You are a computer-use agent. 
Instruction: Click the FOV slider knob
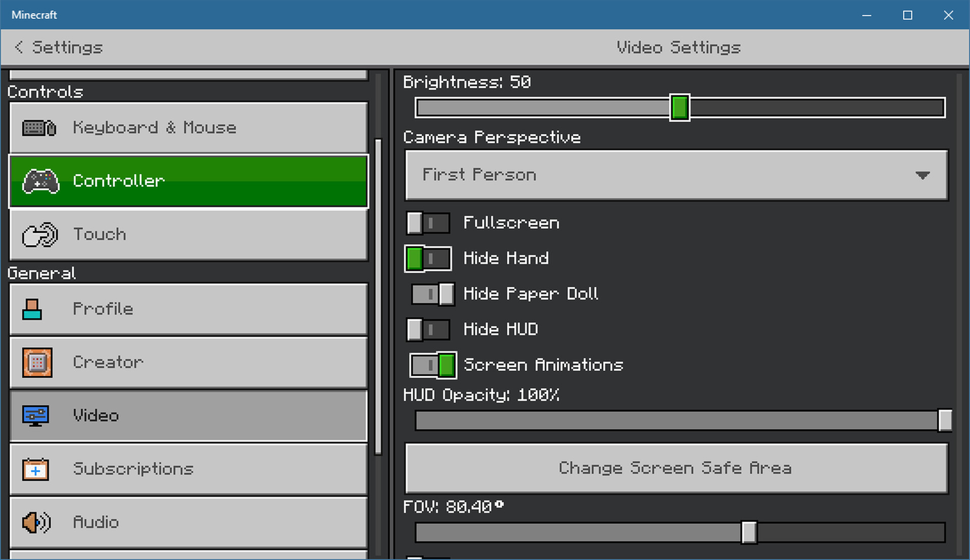[x=749, y=532]
